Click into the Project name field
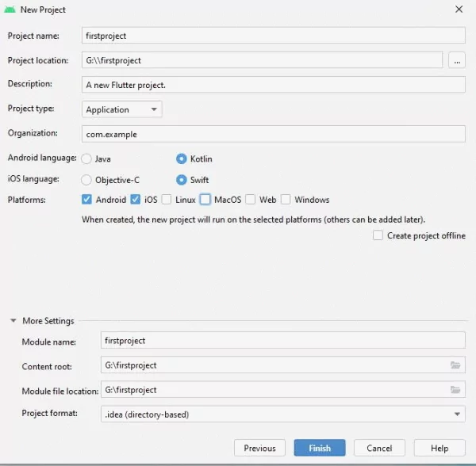 click(x=273, y=36)
